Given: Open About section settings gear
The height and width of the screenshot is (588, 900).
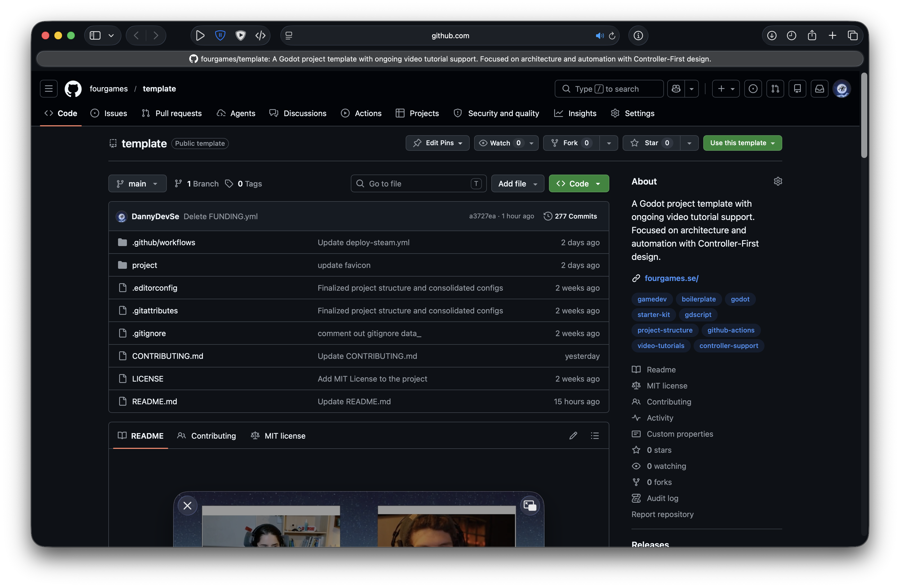Looking at the screenshot, I should click(x=778, y=181).
